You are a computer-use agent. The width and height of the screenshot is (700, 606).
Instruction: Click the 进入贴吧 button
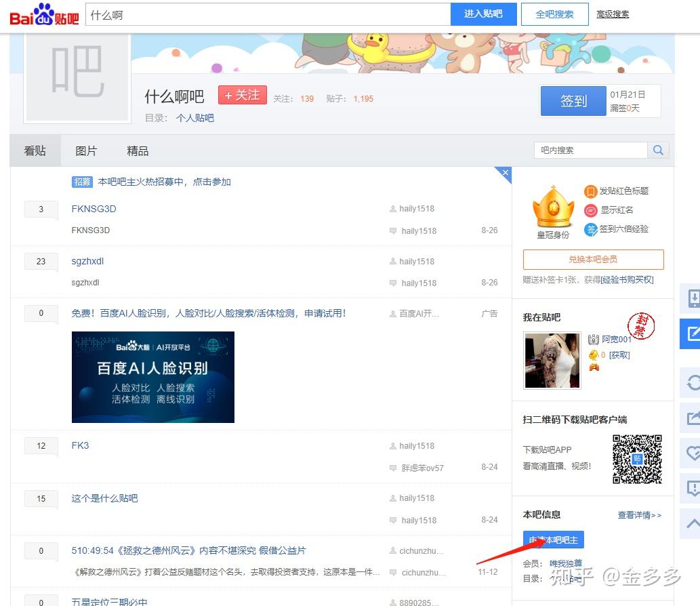click(x=483, y=14)
